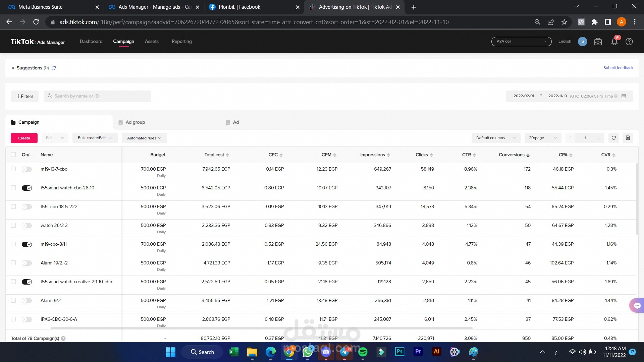Open the disabled Edit dropdown

pyautogui.click(x=55, y=138)
